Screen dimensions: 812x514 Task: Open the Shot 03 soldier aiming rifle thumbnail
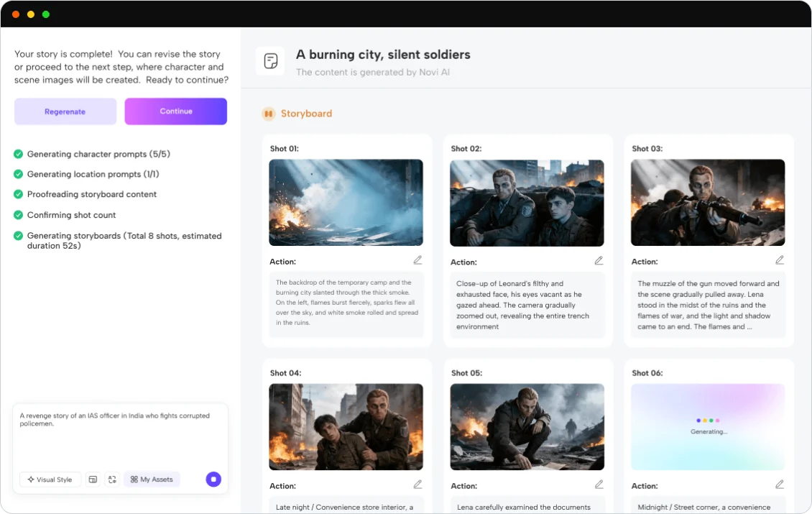point(708,203)
